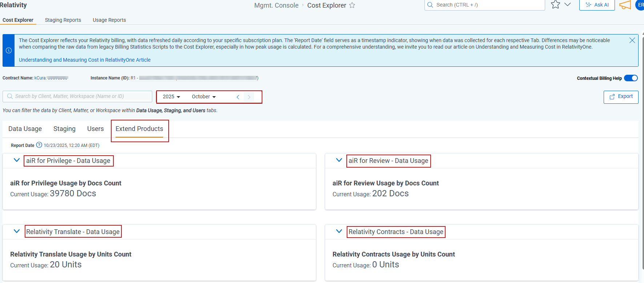
Task: Click the Ask AI sparkle icon
Action: tap(588, 5)
